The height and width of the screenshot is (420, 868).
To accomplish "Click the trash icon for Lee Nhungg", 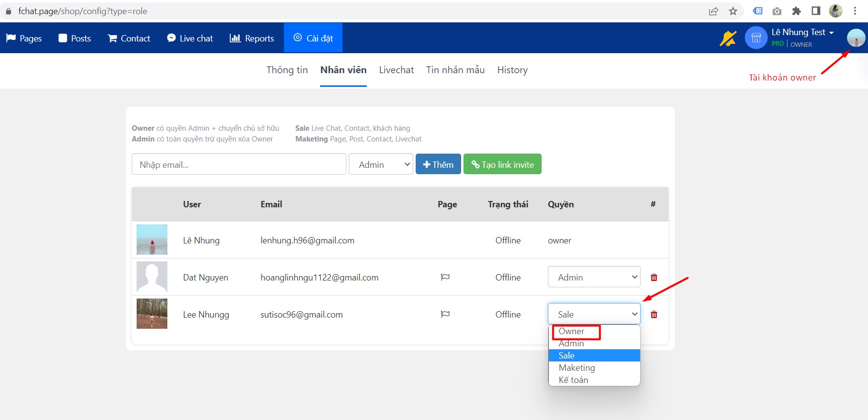I will point(654,315).
